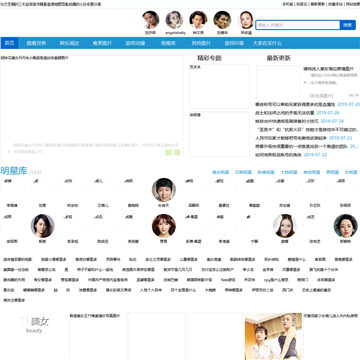Open the 唯美图片 navigation item
This screenshot has width=360, height=360.
point(102,43)
